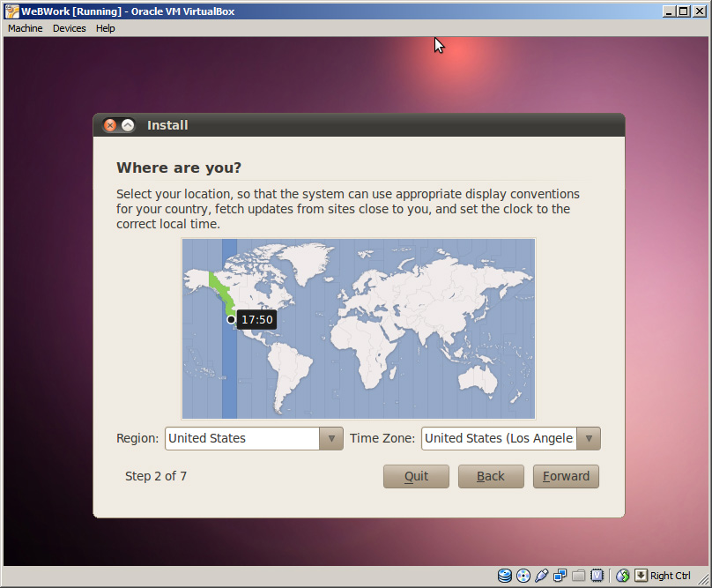Click the Los Angeles time zone field

(x=500, y=438)
